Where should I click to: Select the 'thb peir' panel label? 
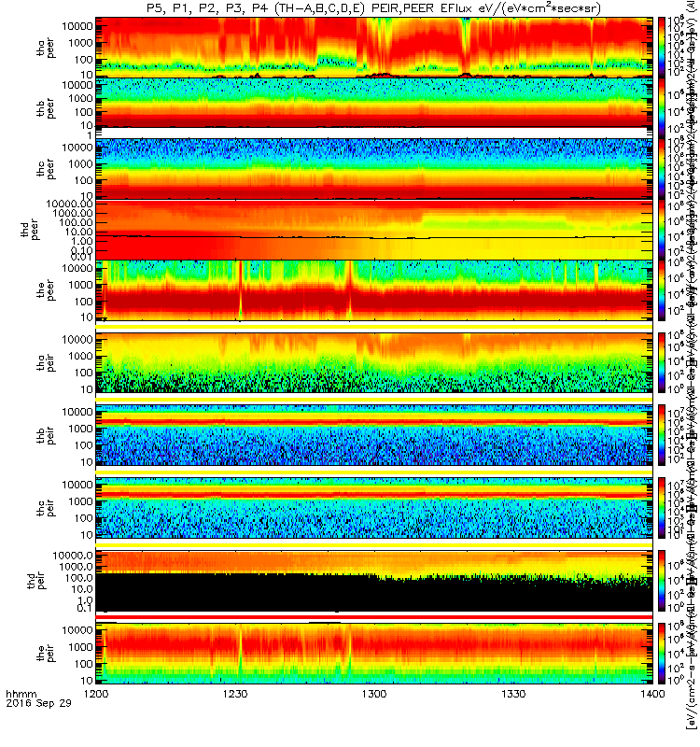point(46,435)
